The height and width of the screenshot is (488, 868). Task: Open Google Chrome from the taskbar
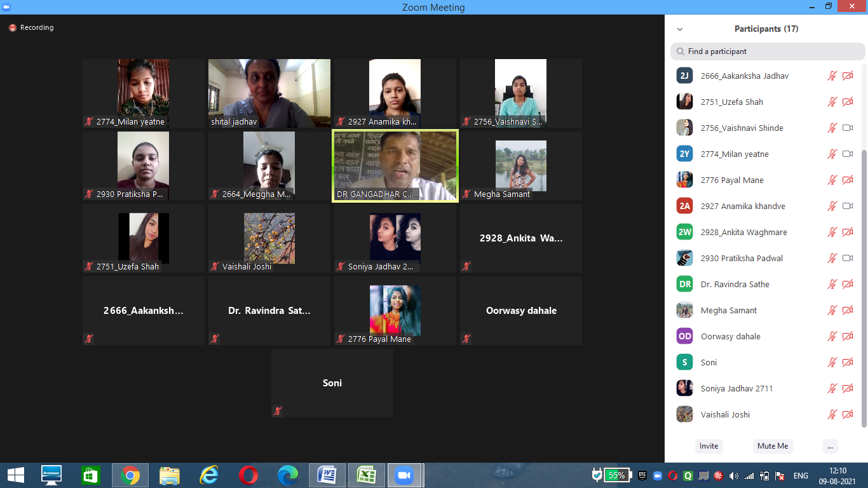click(x=130, y=475)
